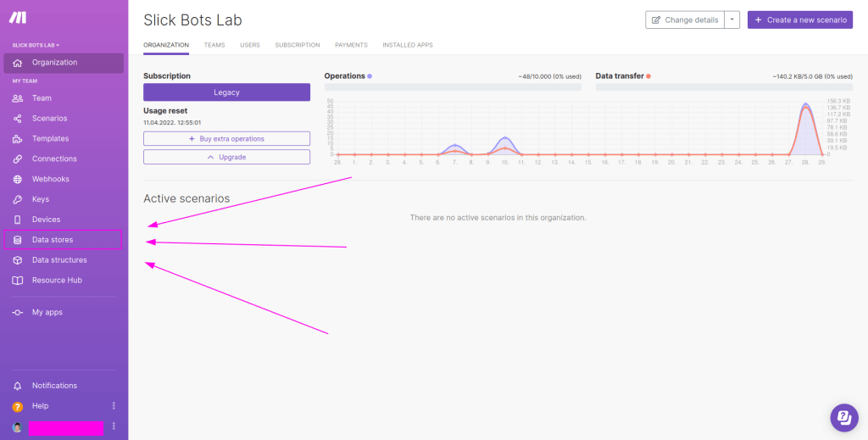Open three-dot menu beside user profile
This screenshot has width=868, height=440.
pos(114,426)
